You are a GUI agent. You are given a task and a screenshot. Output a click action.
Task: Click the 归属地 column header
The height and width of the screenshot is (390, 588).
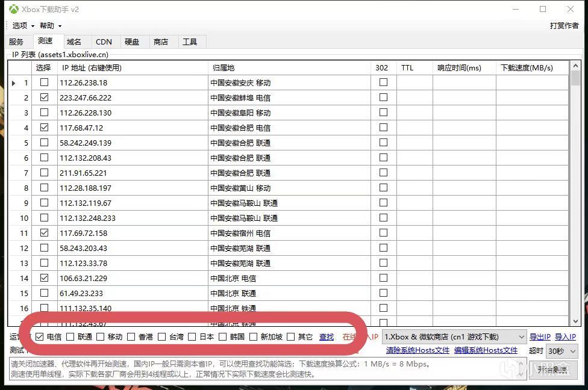[289, 68]
